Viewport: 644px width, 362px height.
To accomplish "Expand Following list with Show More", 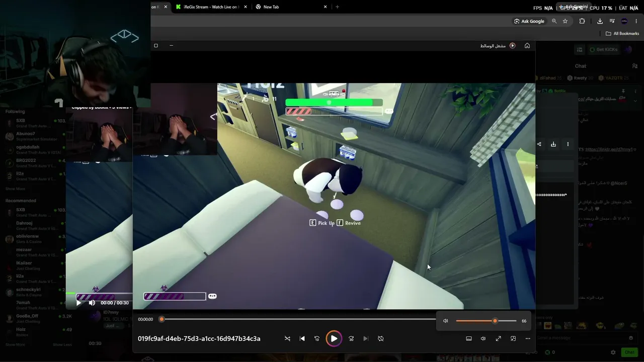I will point(15,189).
